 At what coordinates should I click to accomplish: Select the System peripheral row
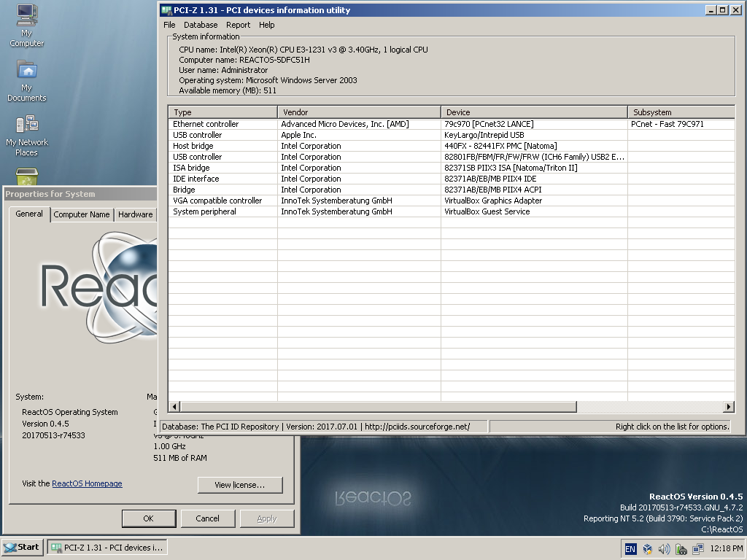[451, 211]
